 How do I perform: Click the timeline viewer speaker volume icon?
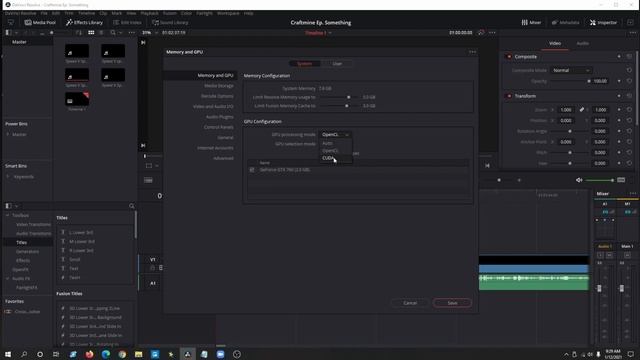tap(579, 180)
